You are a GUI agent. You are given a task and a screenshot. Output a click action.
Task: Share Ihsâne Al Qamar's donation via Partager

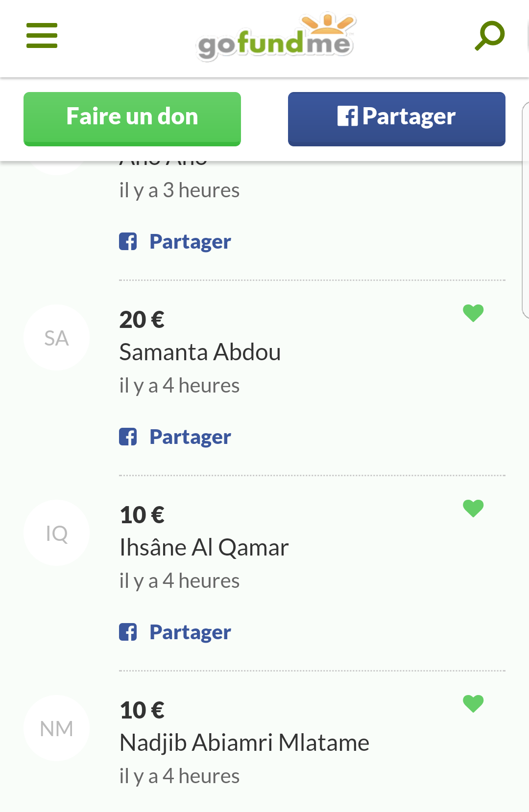(190, 632)
